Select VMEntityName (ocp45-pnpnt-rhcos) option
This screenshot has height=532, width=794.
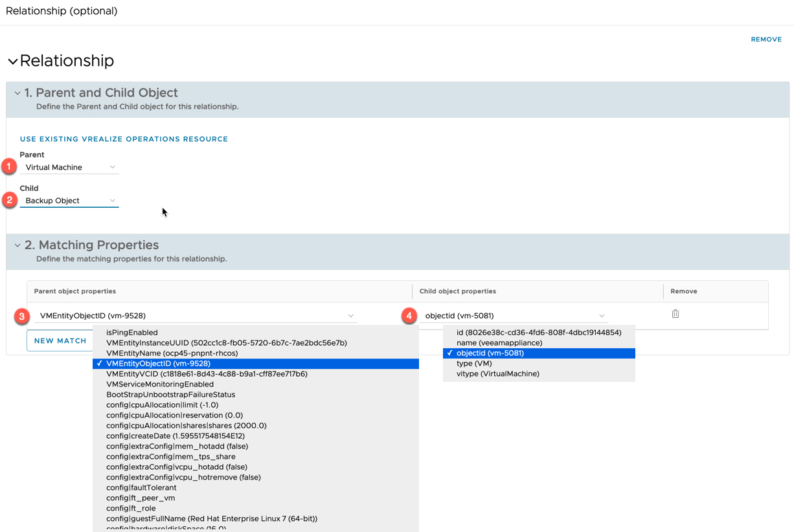(256, 353)
